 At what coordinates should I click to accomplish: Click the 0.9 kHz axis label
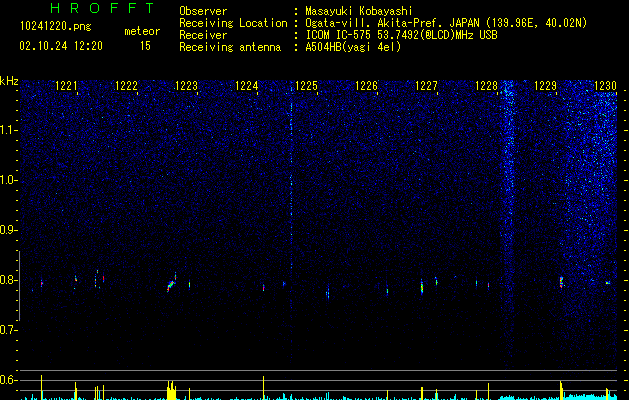pos(9,230)
